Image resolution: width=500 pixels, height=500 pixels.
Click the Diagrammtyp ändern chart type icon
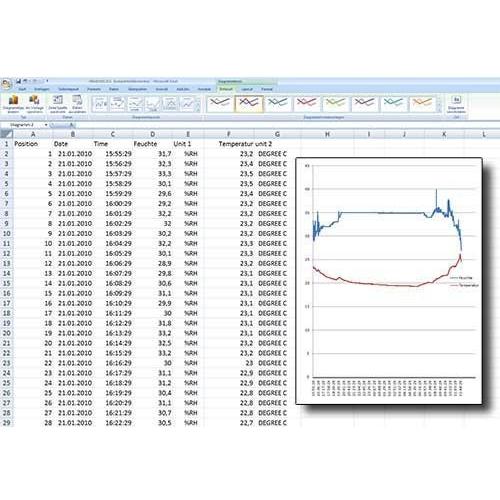[x=13, y=104]
